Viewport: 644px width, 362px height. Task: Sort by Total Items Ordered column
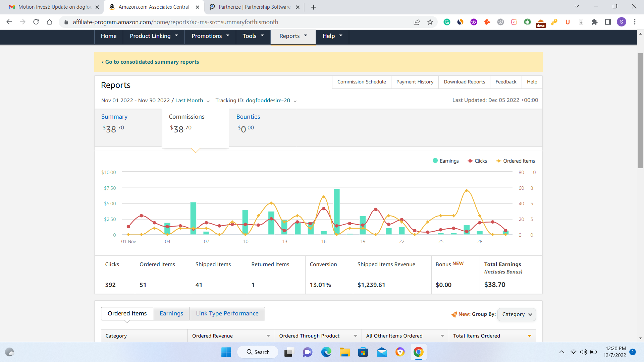[x=529, y=336]
